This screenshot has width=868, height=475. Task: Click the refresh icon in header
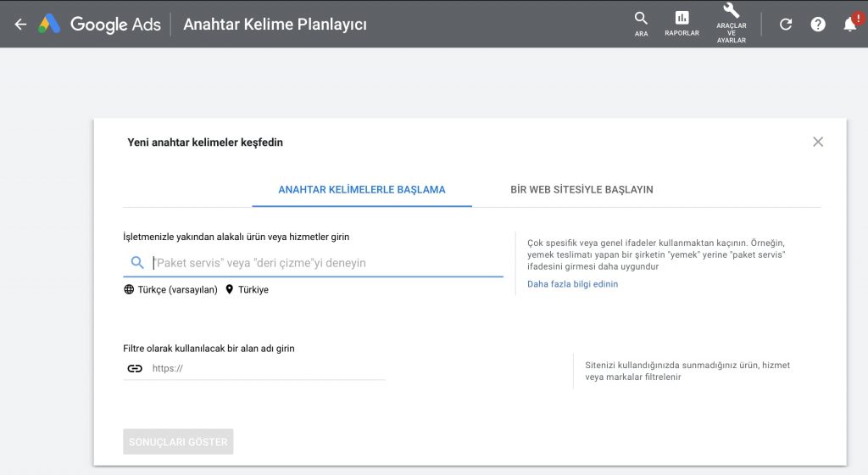(x=786, y=25)
